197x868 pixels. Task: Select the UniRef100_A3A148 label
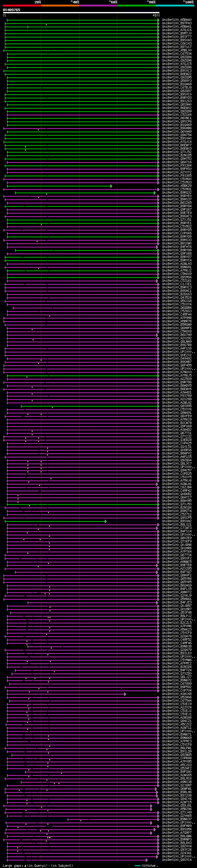[177, 694]
